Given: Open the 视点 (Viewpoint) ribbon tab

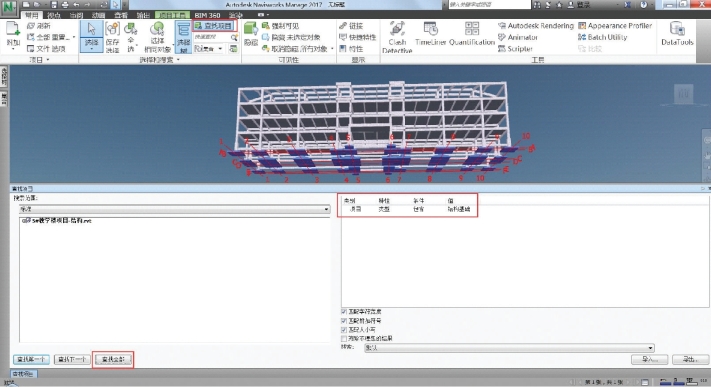Looking at the screenshot, I should pos(54,15).
